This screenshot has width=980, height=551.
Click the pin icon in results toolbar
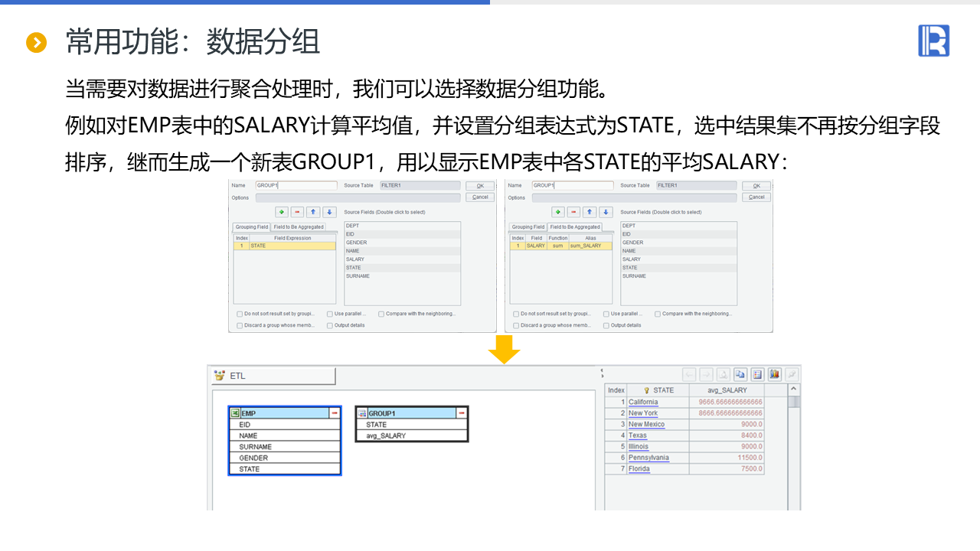tap(792, 374)
